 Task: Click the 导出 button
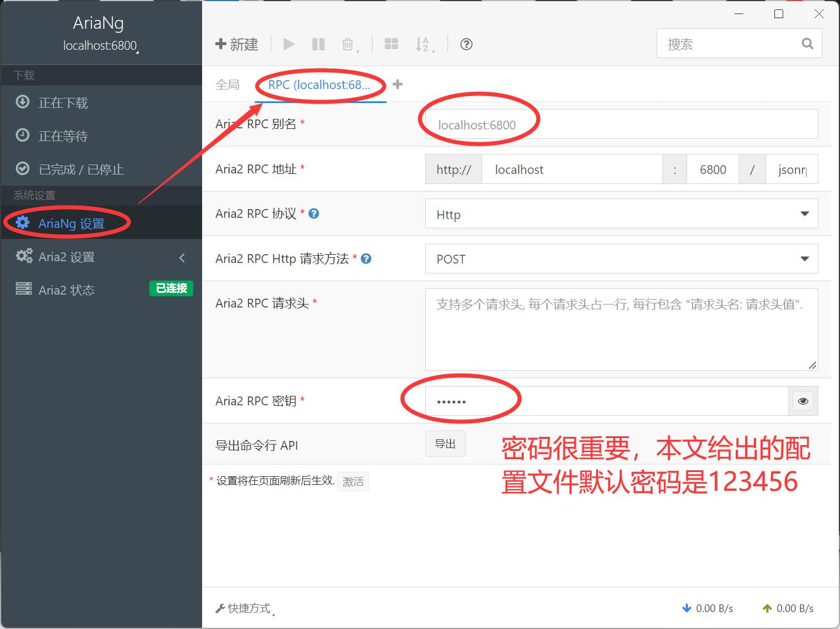click(x=445, y=444)
